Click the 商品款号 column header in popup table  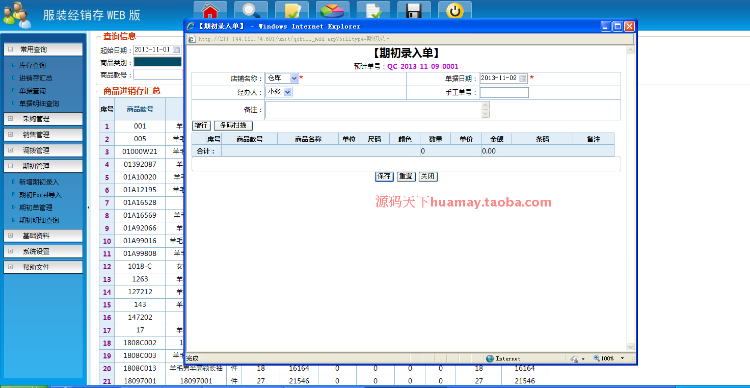(x=249, y=139)
